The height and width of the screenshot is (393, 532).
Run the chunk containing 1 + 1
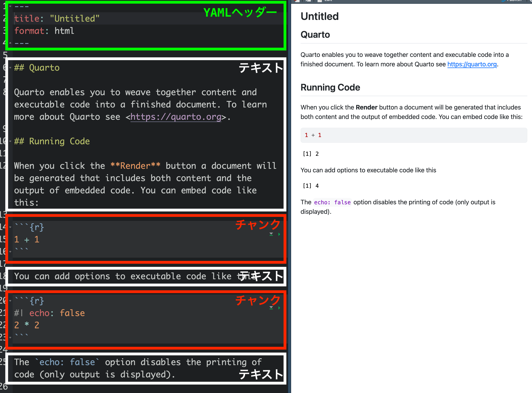pyautogui.click(x=279, y=234)
